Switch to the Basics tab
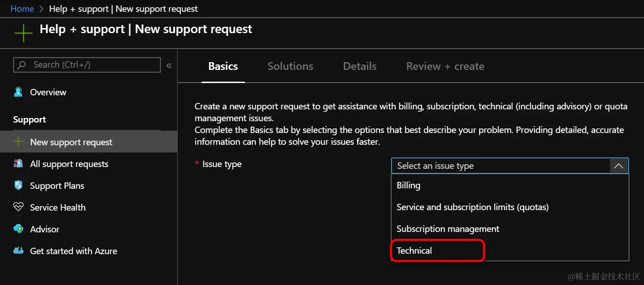Viewport: 644px width, 285px height. [x=223, y=66]
